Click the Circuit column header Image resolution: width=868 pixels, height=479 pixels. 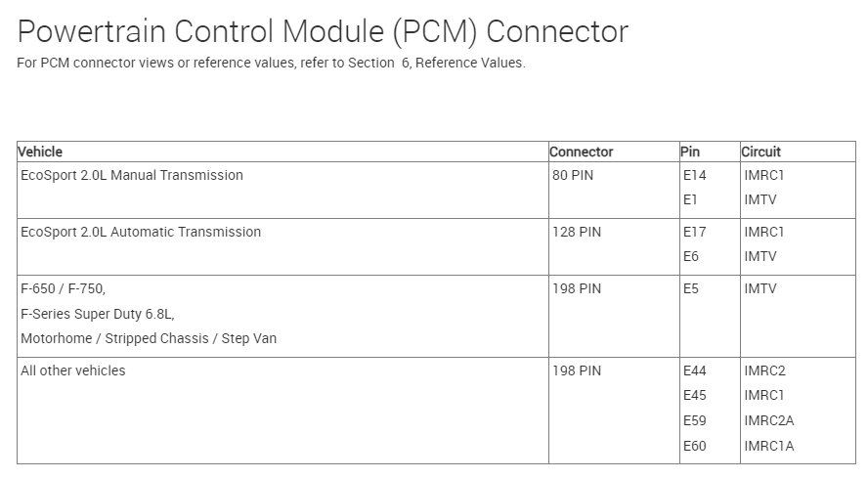tap(760, 152)
